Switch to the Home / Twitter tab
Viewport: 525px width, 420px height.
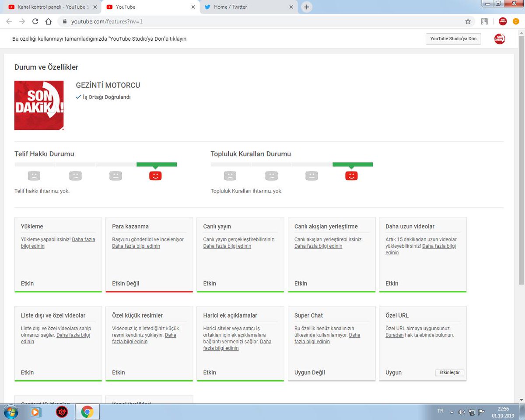point(248,7)
